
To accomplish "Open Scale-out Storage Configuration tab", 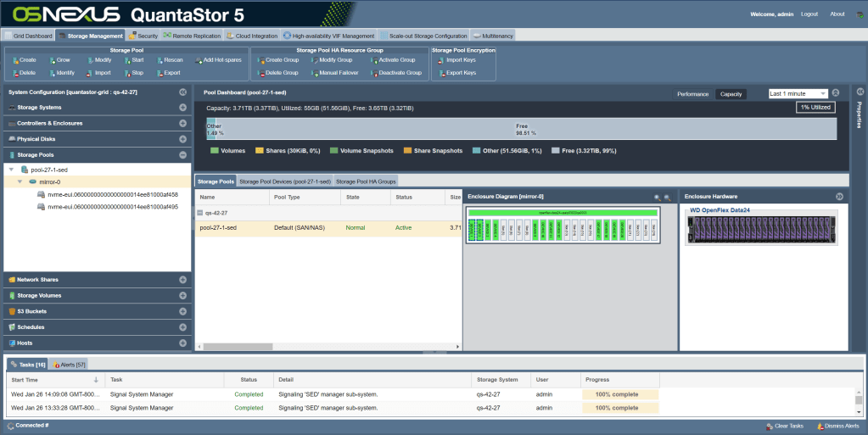I will coord(423,36).
